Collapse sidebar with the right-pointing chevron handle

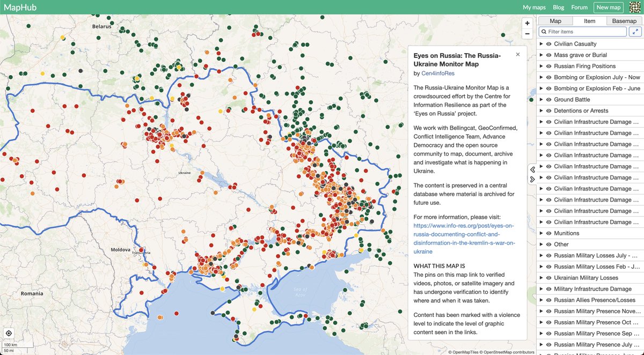(532, 180)
